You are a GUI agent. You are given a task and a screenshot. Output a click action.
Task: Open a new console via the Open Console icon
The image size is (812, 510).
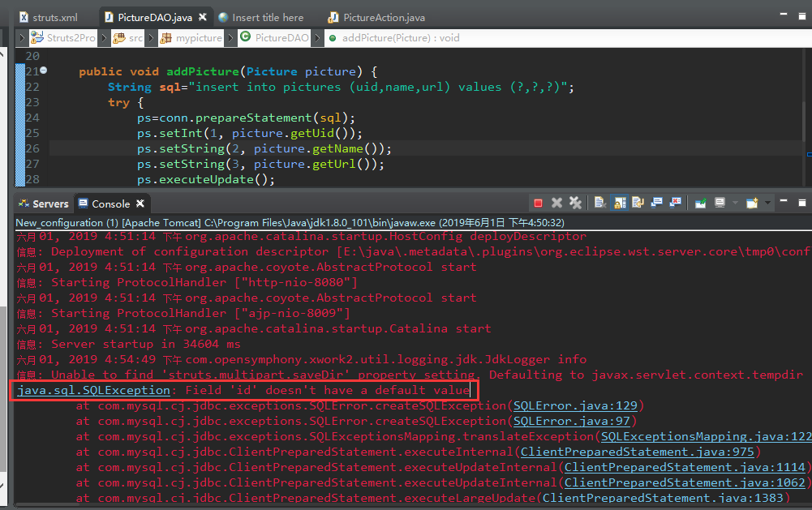[752, 203]
